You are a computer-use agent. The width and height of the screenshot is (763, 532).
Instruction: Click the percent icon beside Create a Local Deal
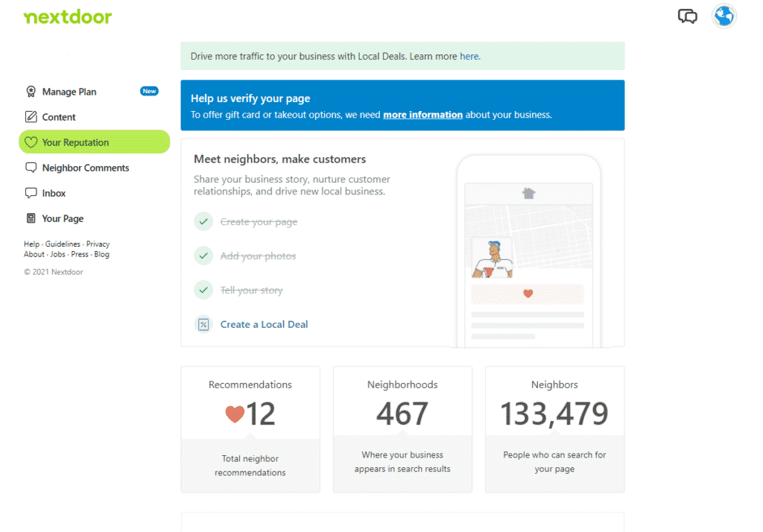click(203, 324)
